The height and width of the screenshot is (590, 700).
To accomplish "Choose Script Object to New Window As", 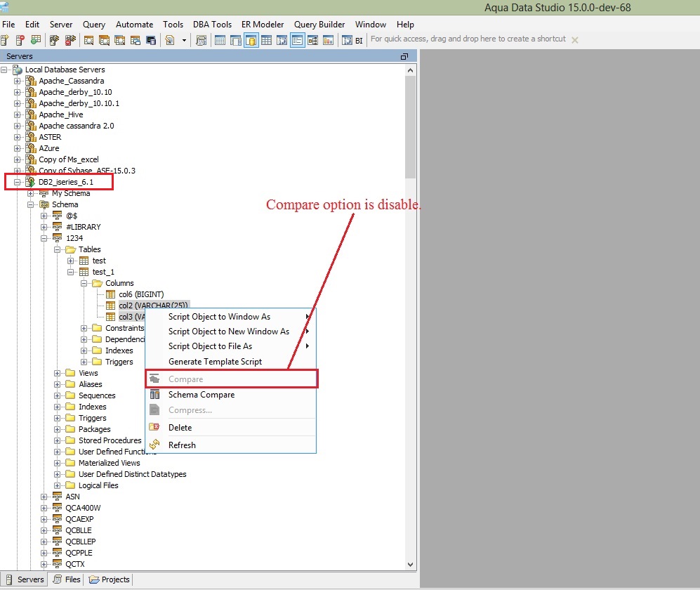I will (x=231, y=331).
